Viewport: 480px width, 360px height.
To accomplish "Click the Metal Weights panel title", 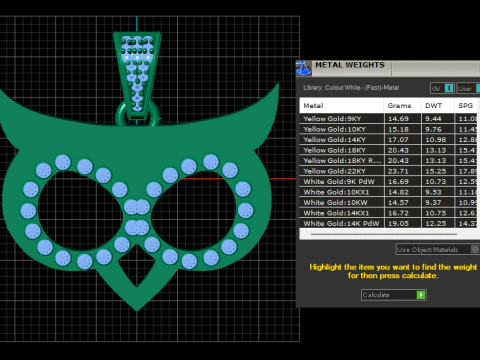I will 350,65.
